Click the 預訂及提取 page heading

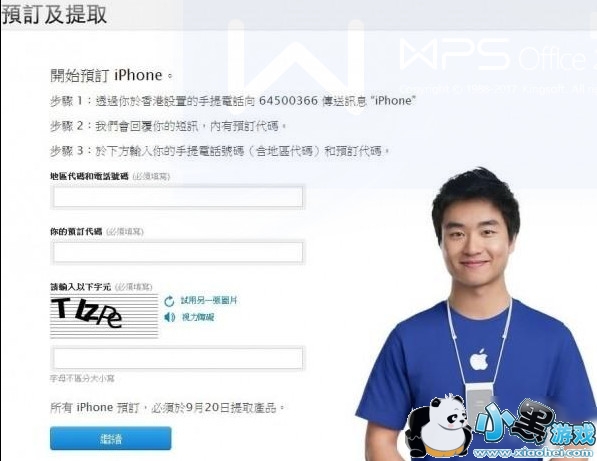54,15
